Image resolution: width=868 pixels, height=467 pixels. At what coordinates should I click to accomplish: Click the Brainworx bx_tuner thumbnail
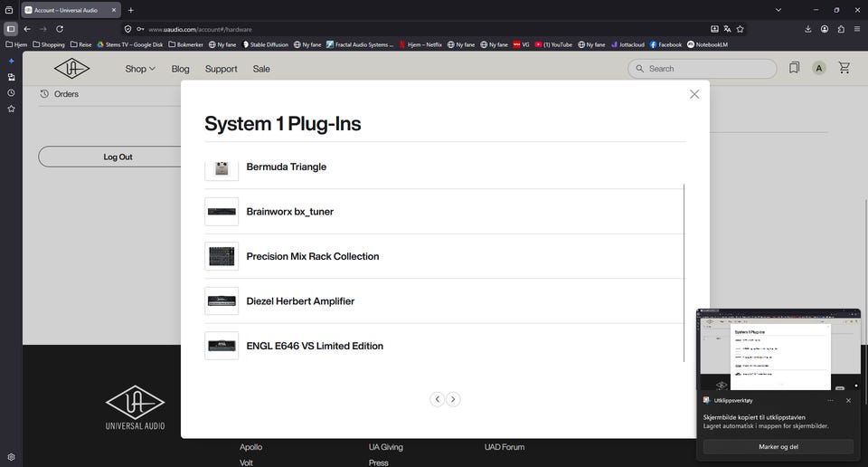pos(222,212)
